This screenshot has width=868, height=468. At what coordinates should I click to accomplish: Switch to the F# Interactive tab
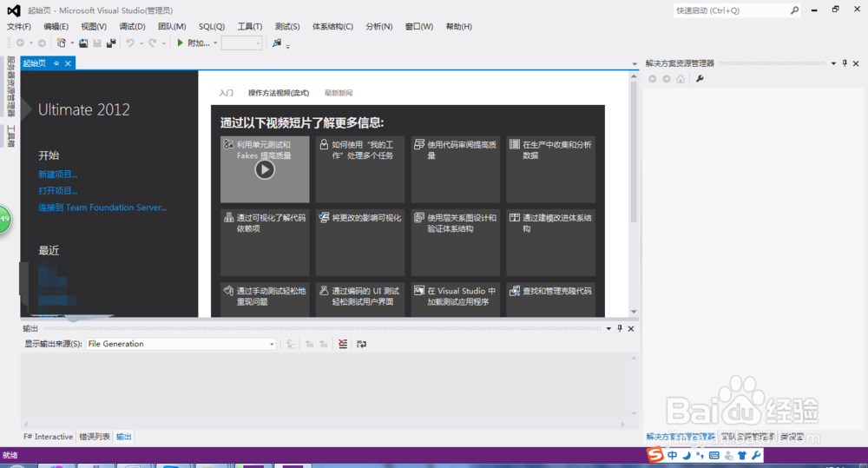48,437
